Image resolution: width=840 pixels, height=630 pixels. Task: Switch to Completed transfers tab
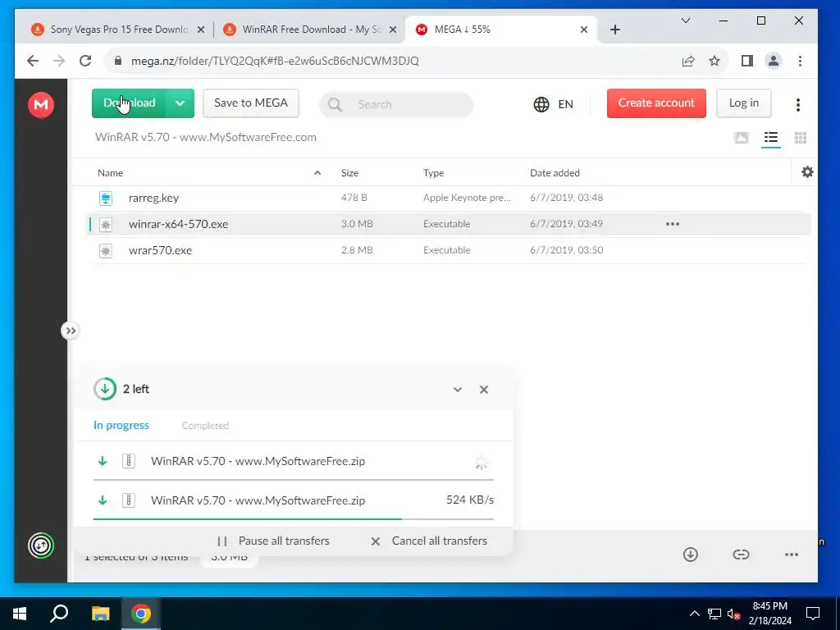[205, 426]
